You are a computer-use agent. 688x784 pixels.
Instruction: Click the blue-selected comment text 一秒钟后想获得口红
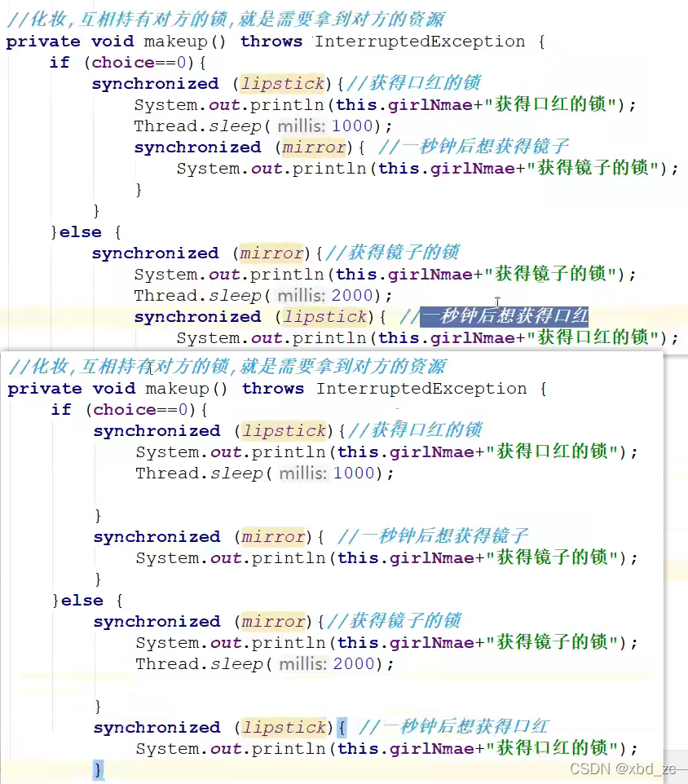point(504,316)
